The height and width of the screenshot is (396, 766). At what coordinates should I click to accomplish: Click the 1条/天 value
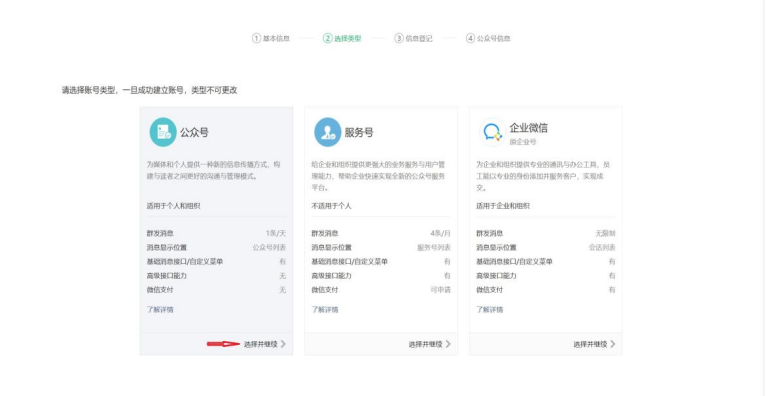click(x=276, y=233)
